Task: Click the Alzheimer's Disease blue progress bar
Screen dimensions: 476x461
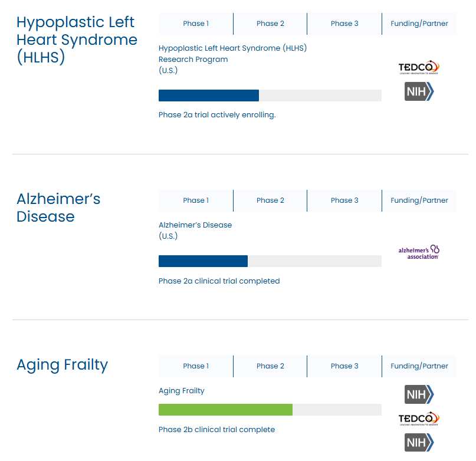Action: (x=203, y=261)
